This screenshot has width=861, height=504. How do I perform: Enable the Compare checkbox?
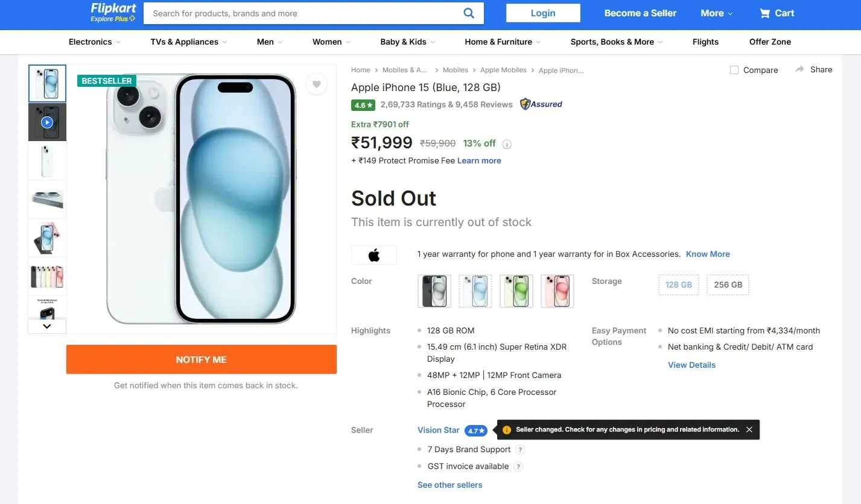734,69
